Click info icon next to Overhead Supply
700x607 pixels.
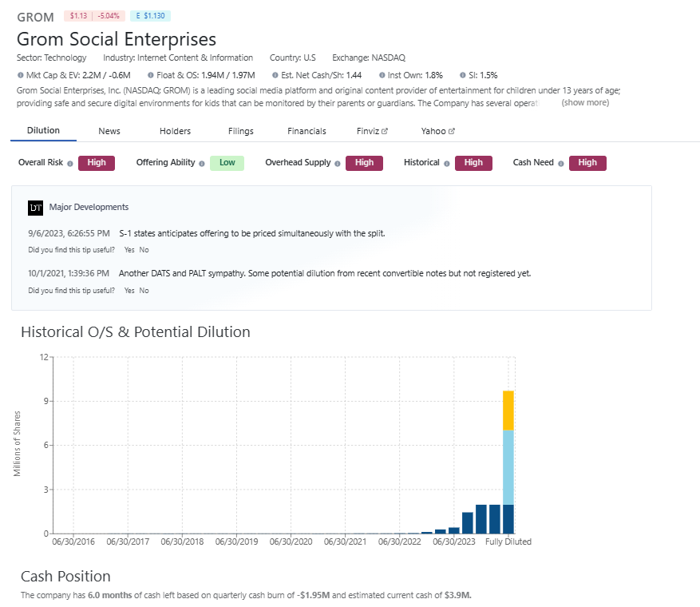(x=338, y=163)
